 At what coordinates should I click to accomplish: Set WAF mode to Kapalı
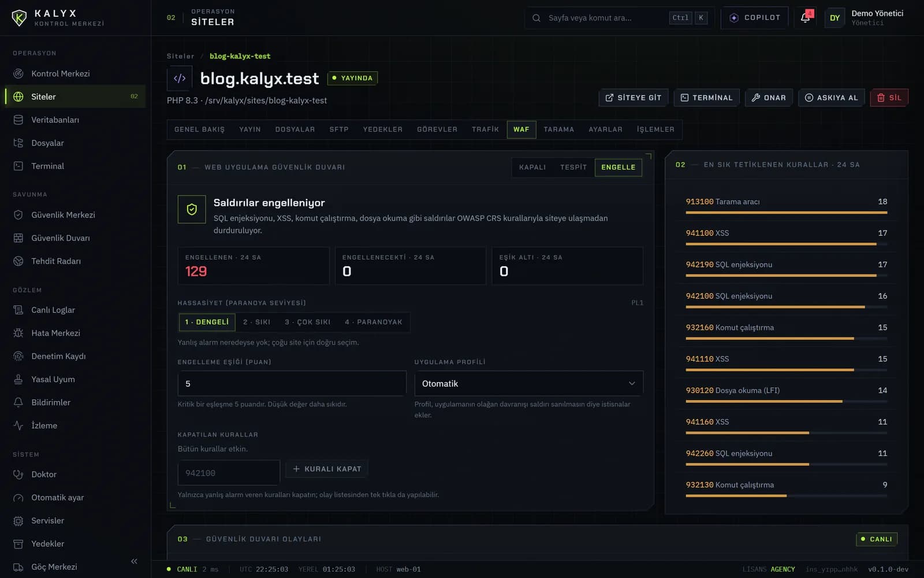(x=532, y=167)
